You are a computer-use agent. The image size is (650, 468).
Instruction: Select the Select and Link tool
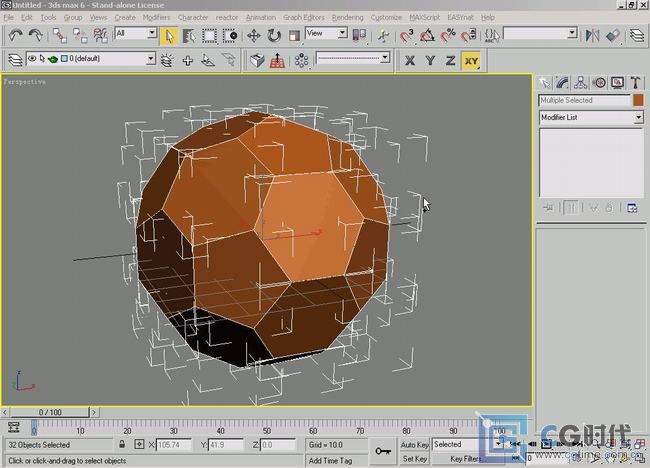click(x=59, y=35)
